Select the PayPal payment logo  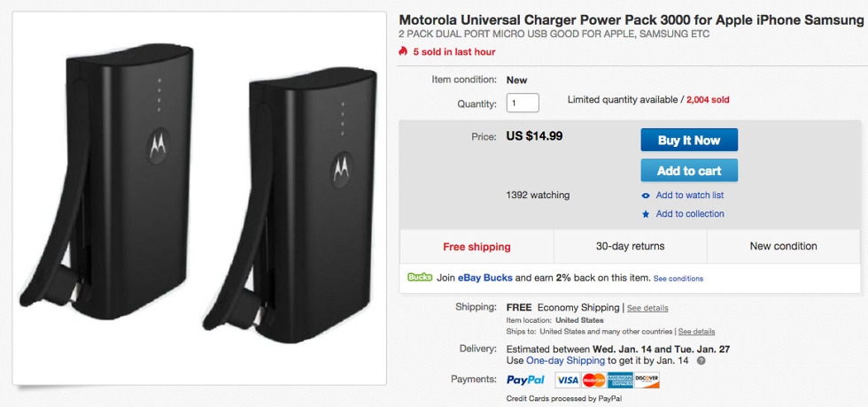(525, 380)
